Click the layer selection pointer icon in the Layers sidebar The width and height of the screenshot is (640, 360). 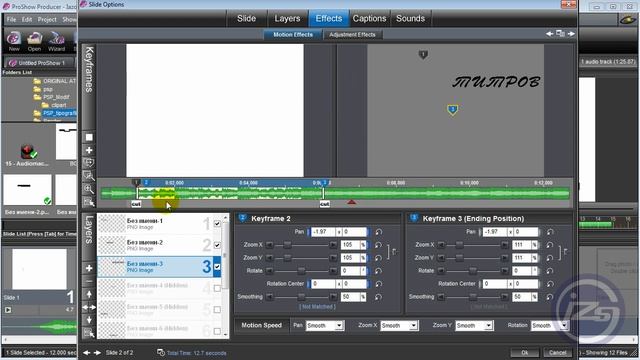coord(89,333)
